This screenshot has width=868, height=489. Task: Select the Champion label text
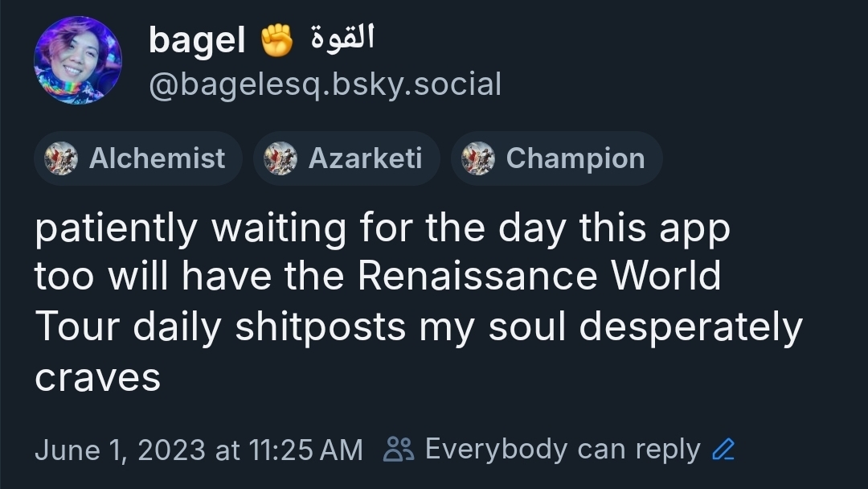575,158
